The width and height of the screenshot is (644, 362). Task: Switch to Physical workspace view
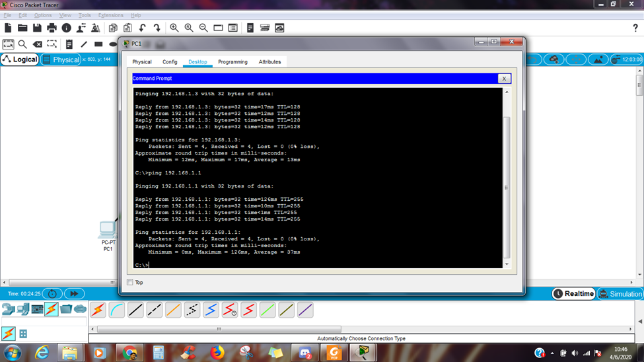pyautogui.click(x=61, y=59)
